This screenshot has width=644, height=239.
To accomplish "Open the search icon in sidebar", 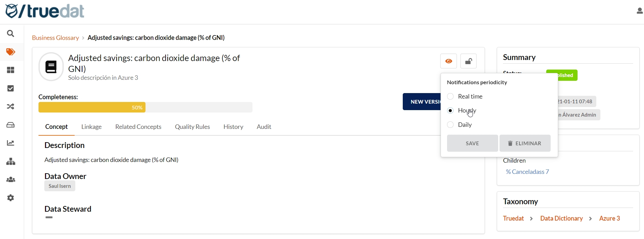I will pyautogui.click(x=11, y=33).
